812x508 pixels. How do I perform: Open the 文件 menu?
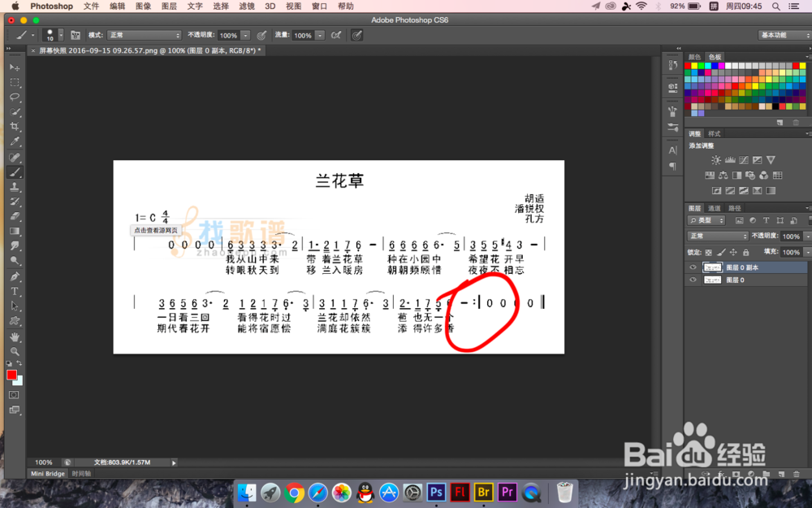pyautogui.click(x=91, y=7)
